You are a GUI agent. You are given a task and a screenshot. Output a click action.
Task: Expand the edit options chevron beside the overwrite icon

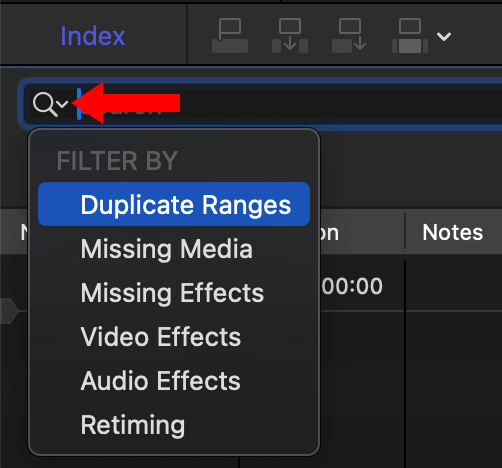(x=444, y=36)
